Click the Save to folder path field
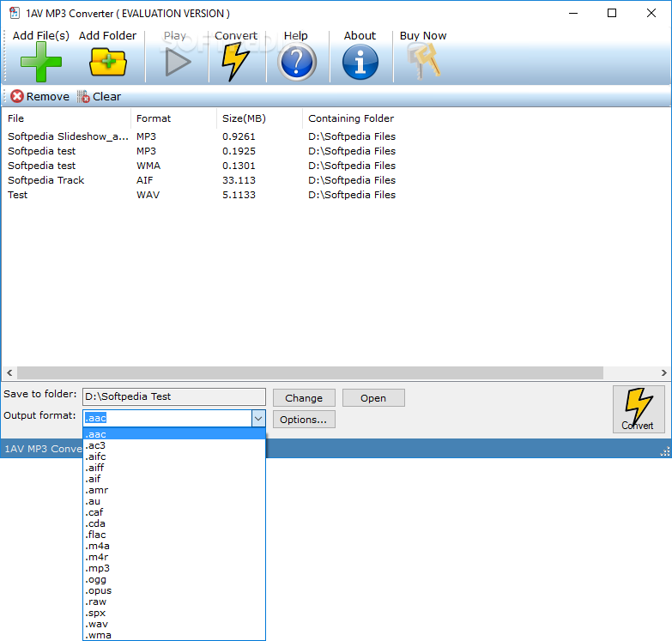Image resolution: width=672 pixels, height=641 pixels. (x=174, y=396)
